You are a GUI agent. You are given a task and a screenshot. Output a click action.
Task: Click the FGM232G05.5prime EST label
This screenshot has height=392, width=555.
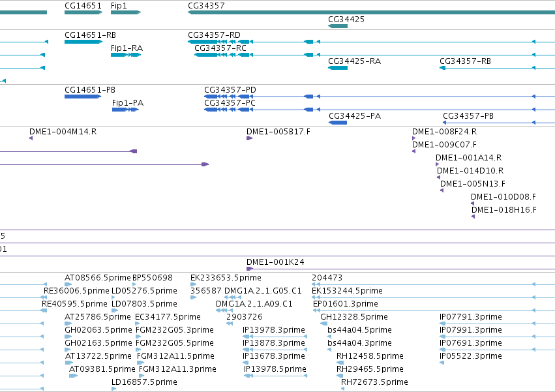coord(175,343)
